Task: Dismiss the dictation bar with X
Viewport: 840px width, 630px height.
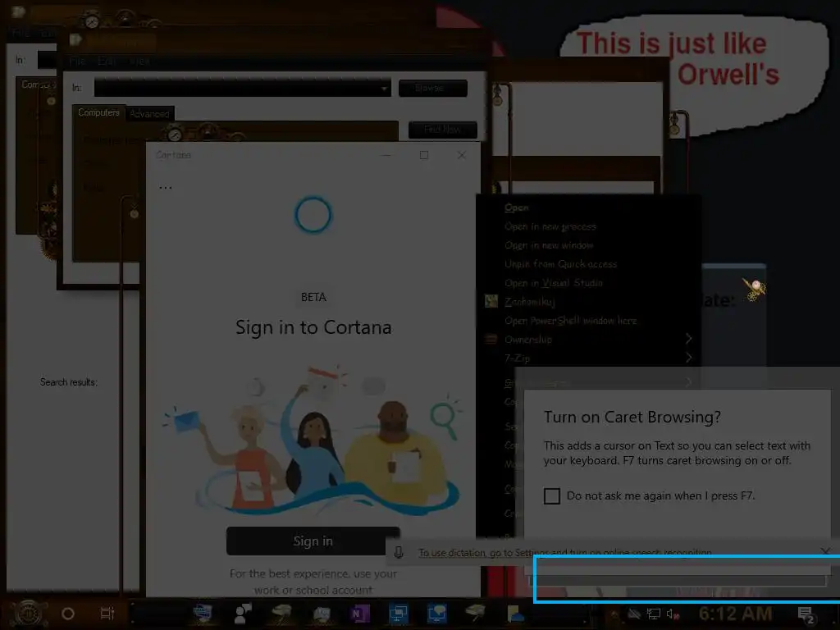Action: pos(825,550)
